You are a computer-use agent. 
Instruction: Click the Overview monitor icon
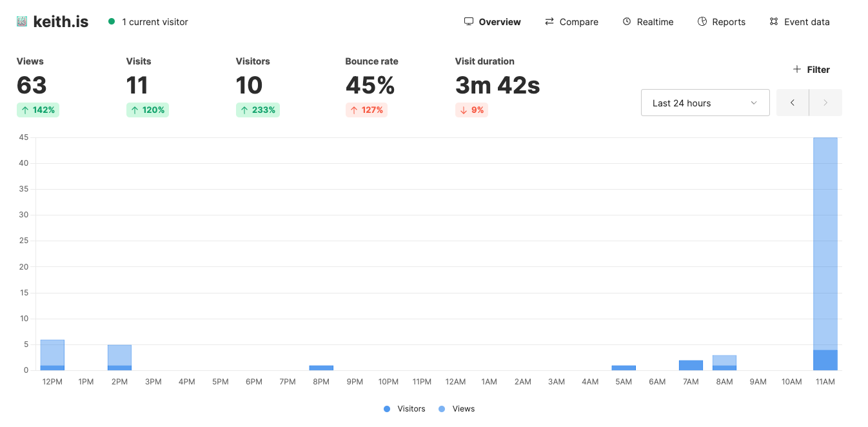[x=468, y=21]
